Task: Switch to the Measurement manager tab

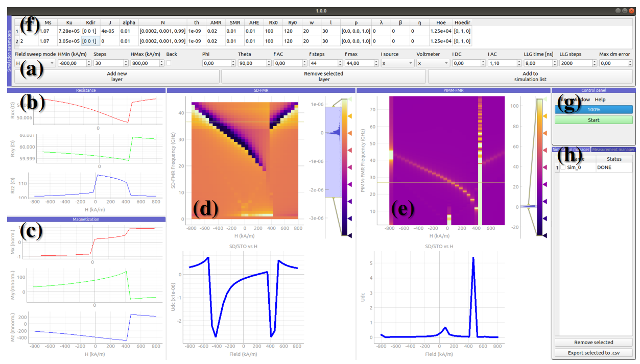Action: (x=613, y=150)
